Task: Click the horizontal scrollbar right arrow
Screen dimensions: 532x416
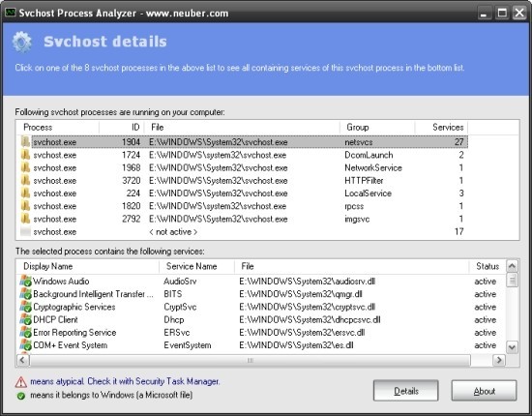Action: coord(499,360)
